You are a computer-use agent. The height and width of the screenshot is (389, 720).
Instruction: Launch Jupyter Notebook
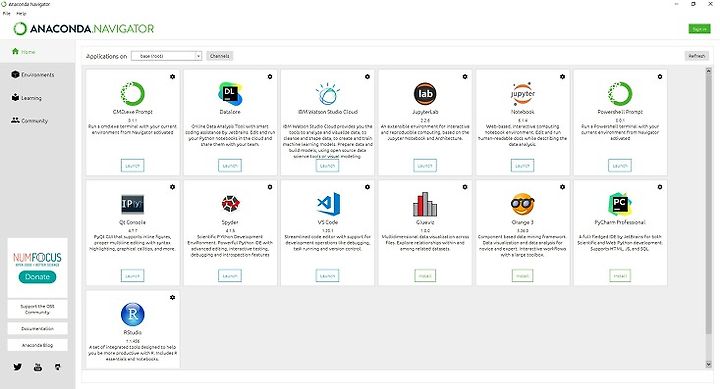523,165
